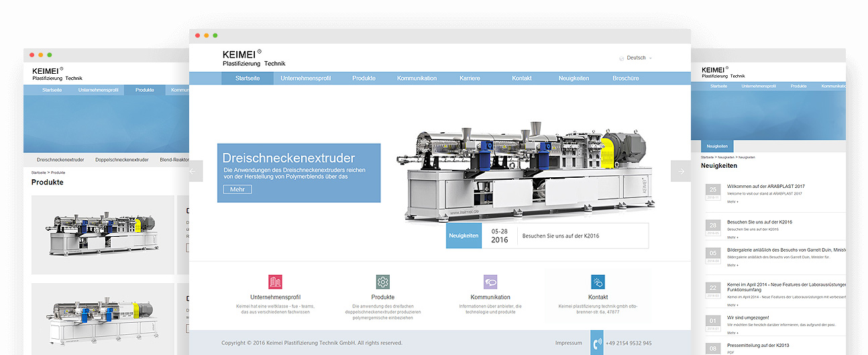Click the date badge 01 for umgezogen news
Image resolution: width=868 pixels, height=355 pixels.
click(712, 323)
